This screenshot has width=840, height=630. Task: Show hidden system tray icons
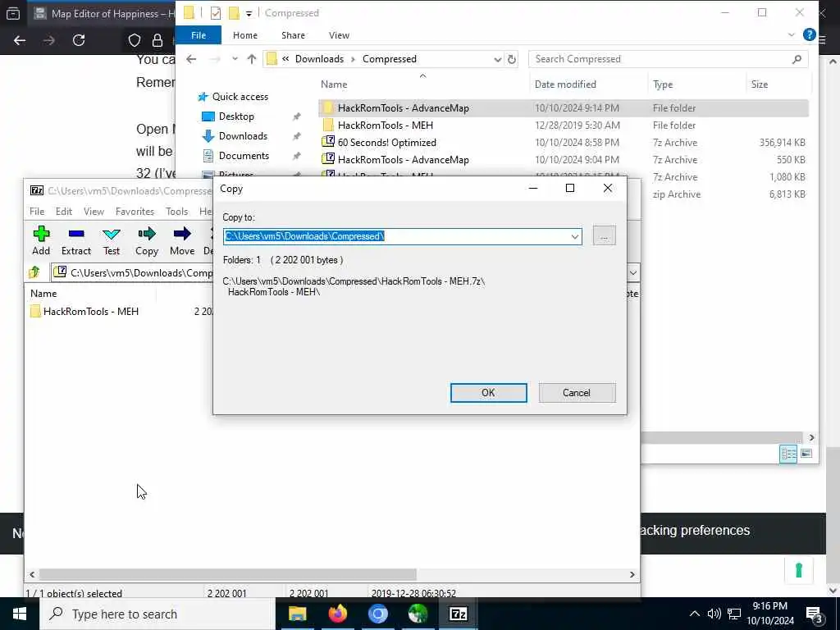(694, 614)
